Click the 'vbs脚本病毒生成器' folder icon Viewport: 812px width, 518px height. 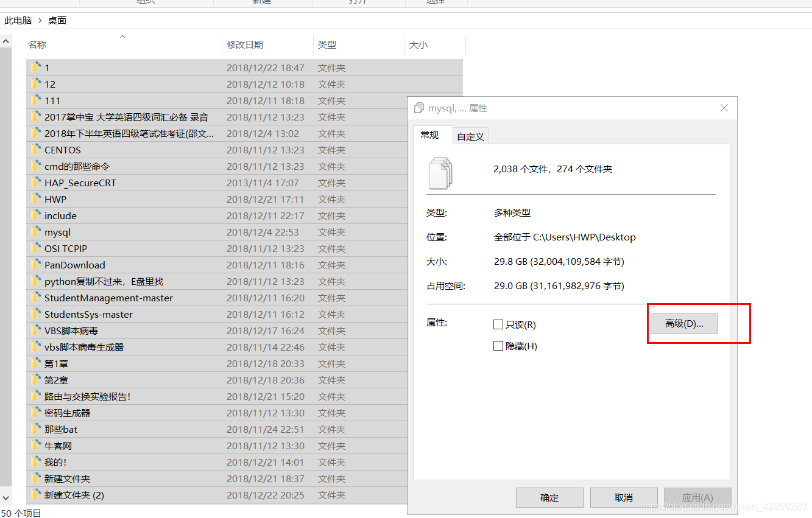pyautogui.click(x=37, y=347)
